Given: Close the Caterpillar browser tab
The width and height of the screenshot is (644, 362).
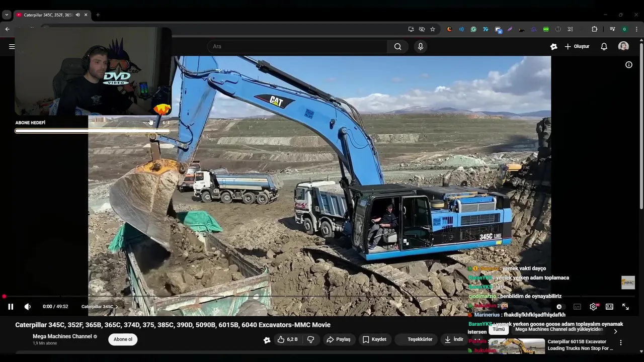Looking at the screenshot, I should coord(86,15).
